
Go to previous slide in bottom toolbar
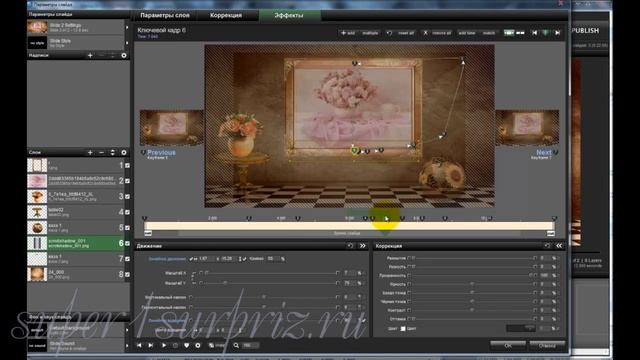point(139,345)
